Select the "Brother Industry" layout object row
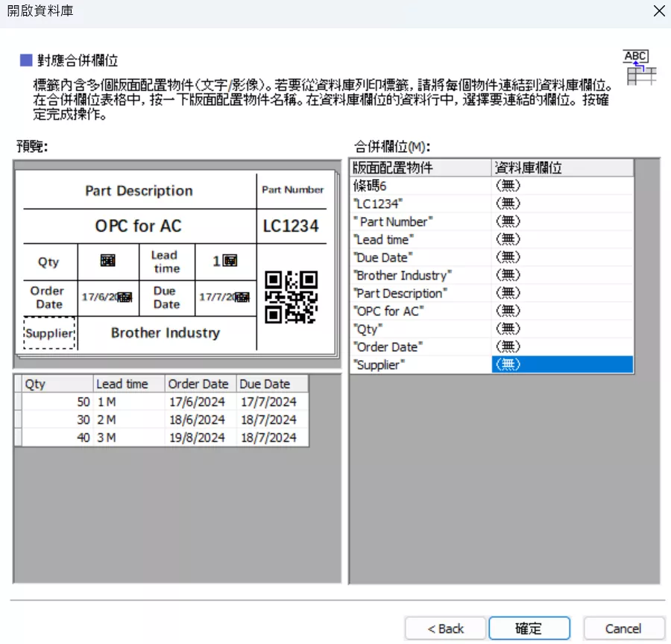Screen dimensions: 671x644 point(420,275)
